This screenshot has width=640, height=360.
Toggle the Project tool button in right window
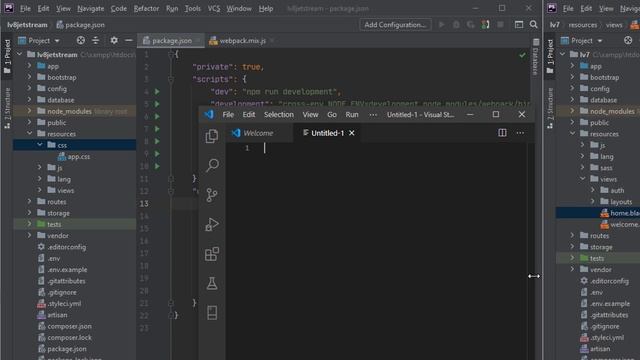[x=550, y=57]
